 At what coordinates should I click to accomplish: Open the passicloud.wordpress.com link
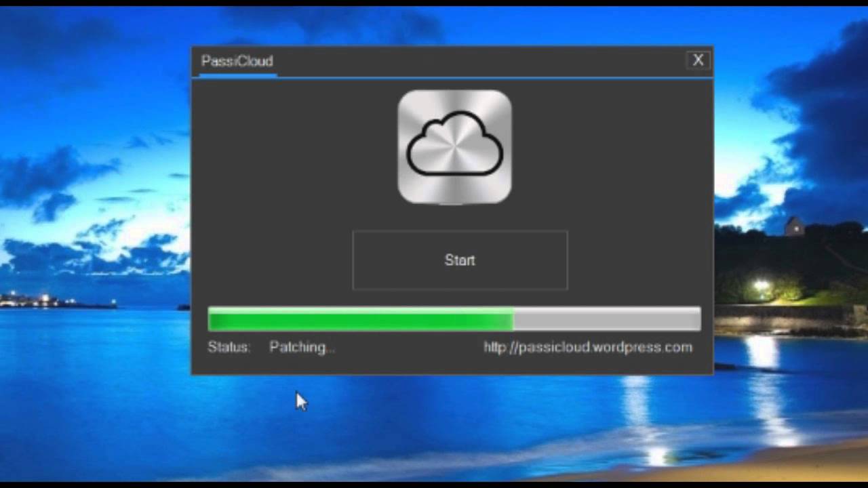[588, 347]
